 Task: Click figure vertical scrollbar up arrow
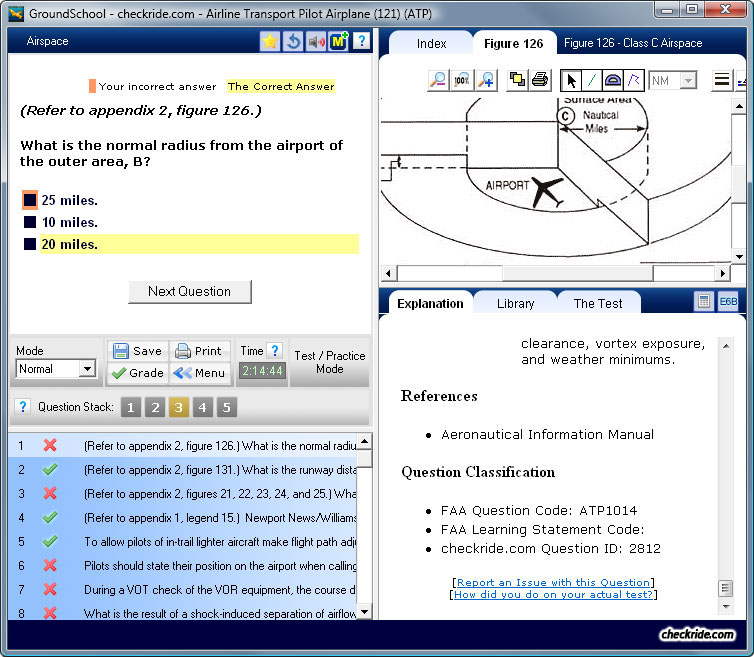pyautogui.click(x=739, y=106)
